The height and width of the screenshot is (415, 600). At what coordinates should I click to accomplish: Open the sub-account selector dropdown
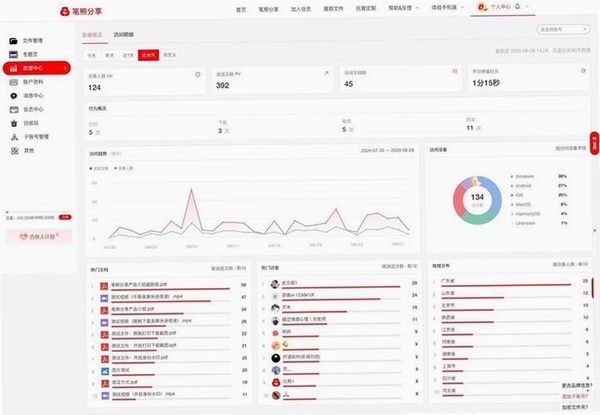point(563,29)
